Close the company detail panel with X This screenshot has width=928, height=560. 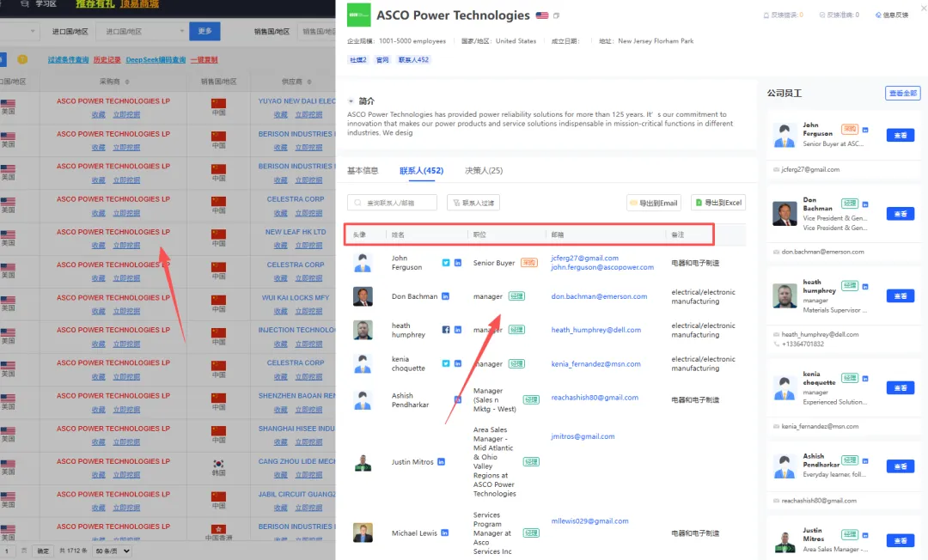coord(923,9)
